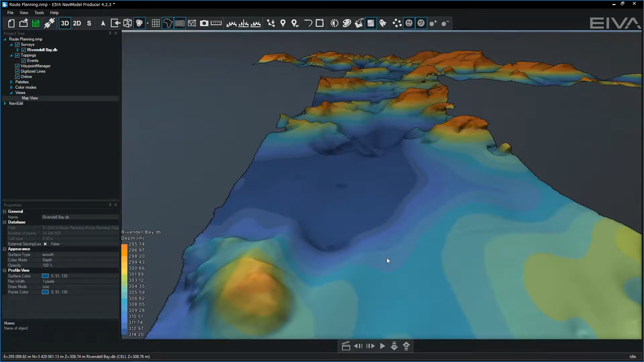Open the View menu
This screenshot has height=362, width=644.
pyautogui.click(x=24, y=13)
